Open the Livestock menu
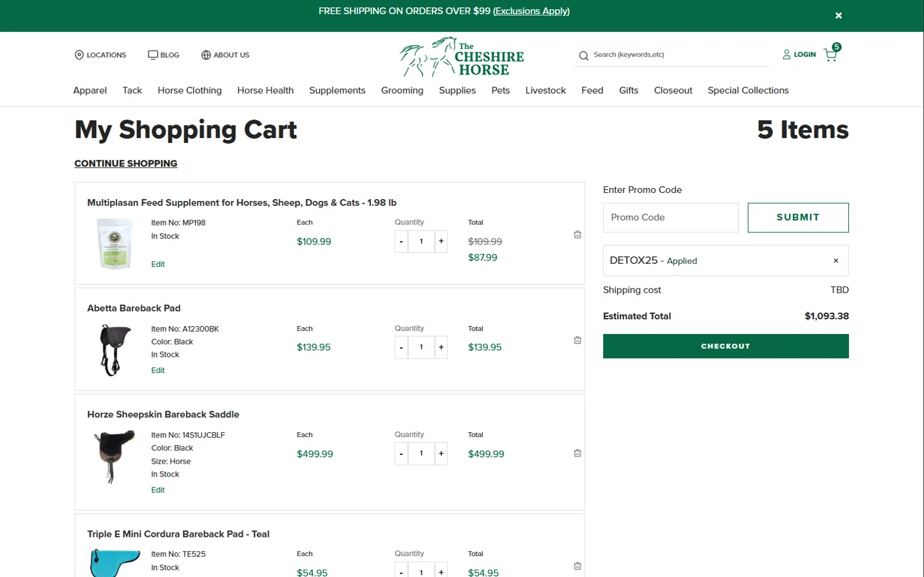This screenshot has width=924, height=577. [x=545, y=90]
